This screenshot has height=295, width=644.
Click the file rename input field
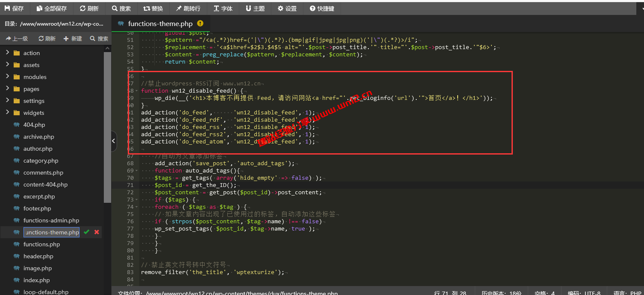(x=51, y=232)
